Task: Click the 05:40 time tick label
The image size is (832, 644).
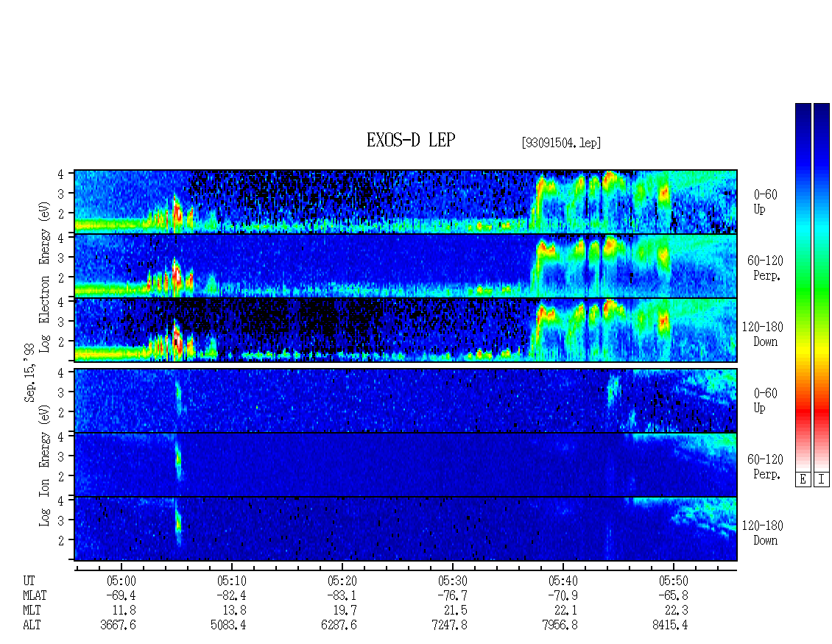Action: coord(563,581)
